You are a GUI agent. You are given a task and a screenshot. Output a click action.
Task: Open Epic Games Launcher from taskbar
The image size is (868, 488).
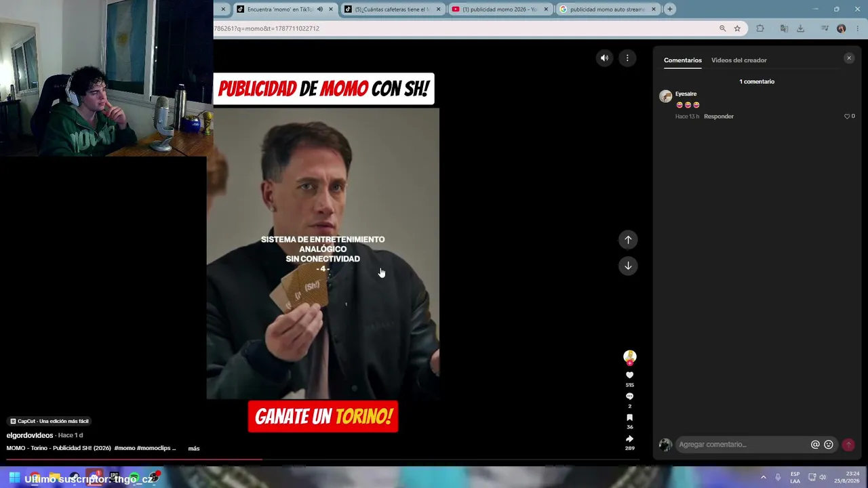[x=114, y=478]
